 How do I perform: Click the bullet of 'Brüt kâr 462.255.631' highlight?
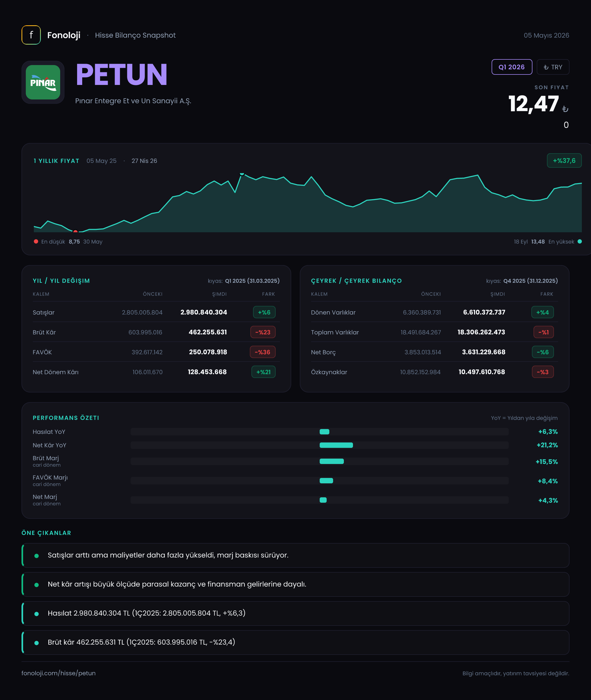37,643
